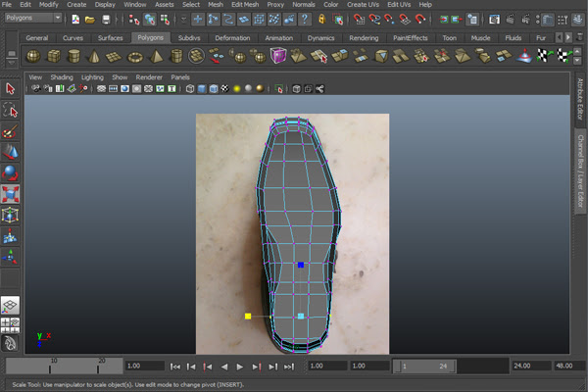Click the 48.00 animation end field

[568, 366]
